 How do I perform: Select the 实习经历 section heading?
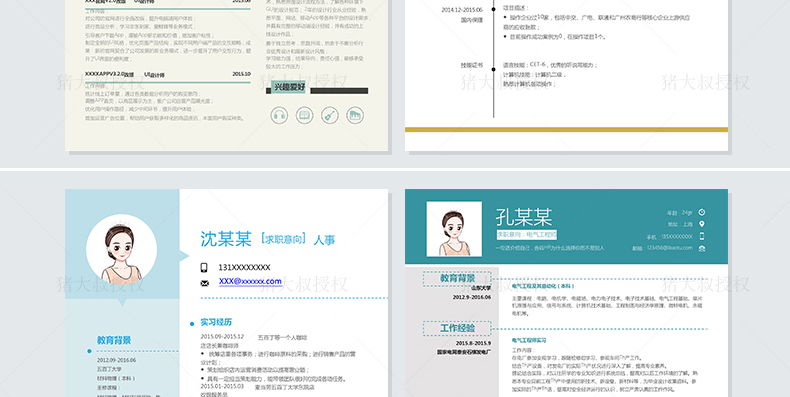[216, 322]
